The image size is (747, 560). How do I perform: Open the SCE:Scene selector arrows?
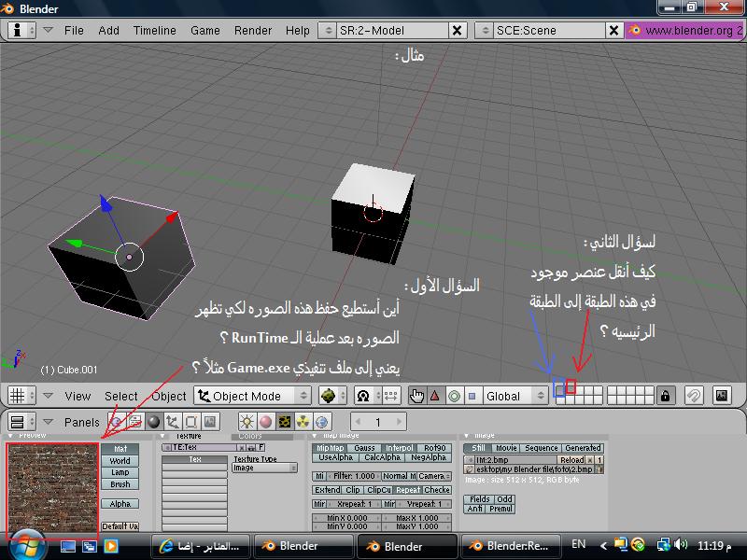(485, 31)
